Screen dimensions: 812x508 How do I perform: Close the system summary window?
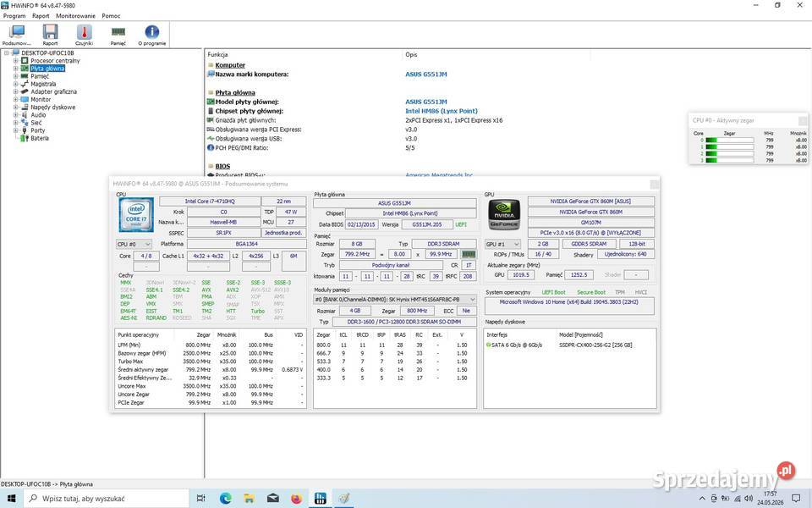654,184
